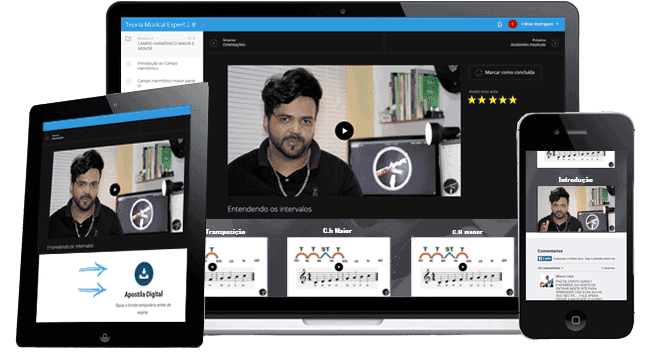Click the module folder icon in sidebar
This screenshot has width=660, height=362.
pyautogui.click(x=128, y=39)
